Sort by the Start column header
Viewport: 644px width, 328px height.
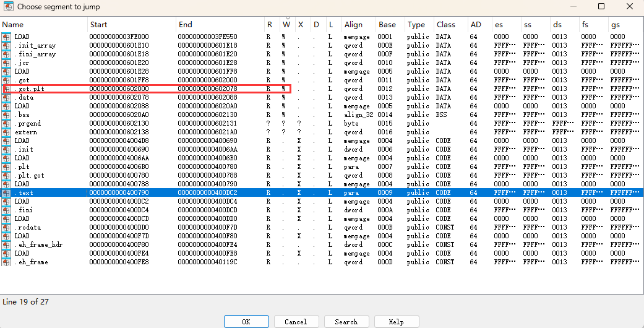[132, 25]
